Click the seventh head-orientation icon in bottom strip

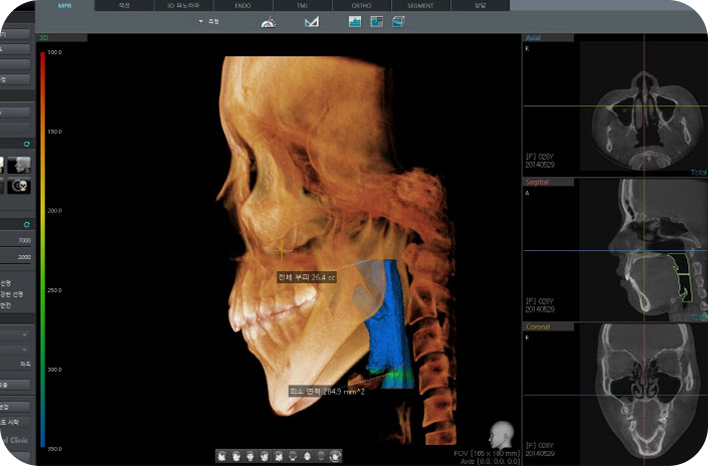[x=307, y=456]
